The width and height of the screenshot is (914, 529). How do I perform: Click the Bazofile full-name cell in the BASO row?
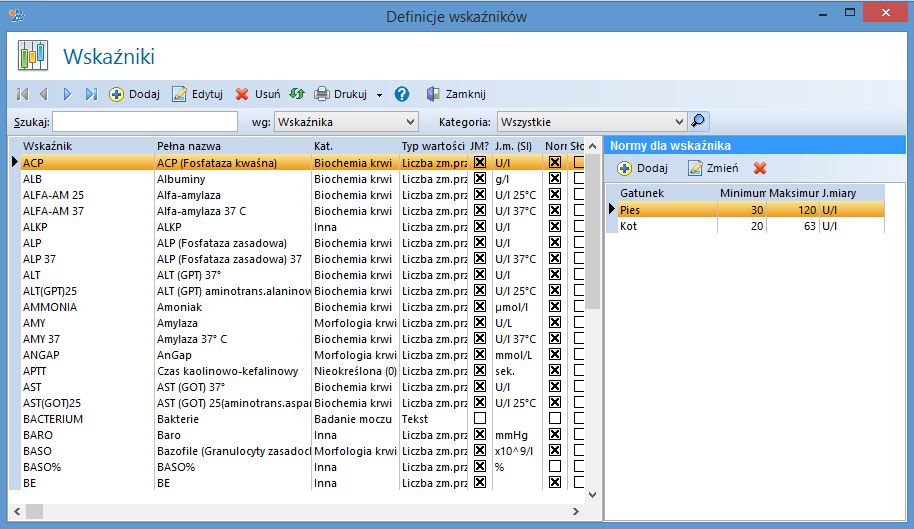click(233, 451)
